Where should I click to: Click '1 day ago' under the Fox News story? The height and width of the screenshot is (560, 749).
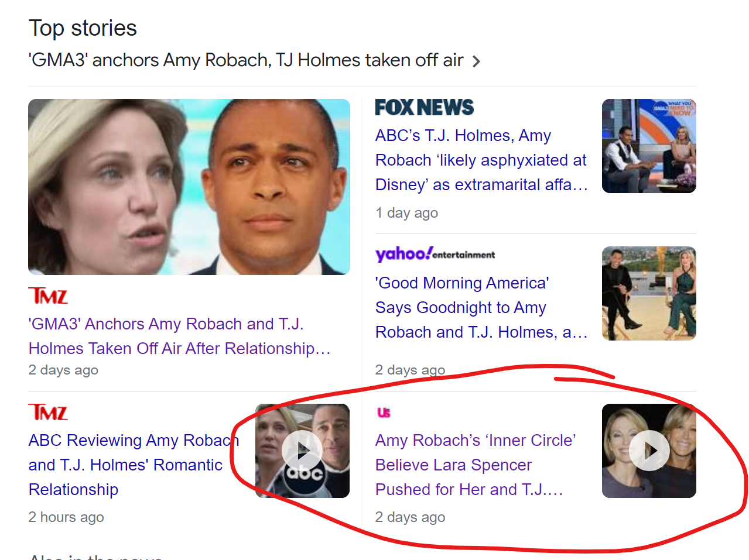406,213
